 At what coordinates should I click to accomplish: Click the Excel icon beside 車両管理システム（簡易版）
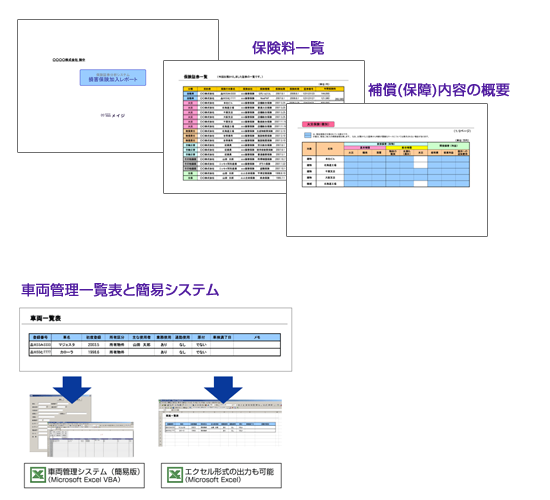(38, 475)
